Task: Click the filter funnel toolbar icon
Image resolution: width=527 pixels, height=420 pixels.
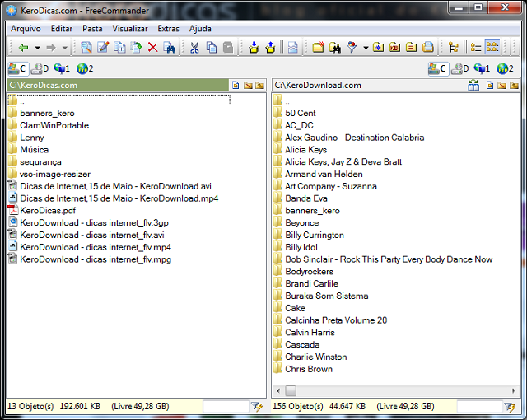Action: pyautogui.click(x=352, y=48)
